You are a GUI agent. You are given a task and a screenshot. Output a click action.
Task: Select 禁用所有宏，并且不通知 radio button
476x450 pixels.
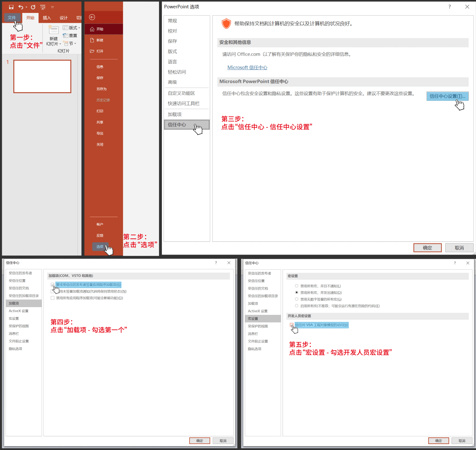[x=297, y=286]
